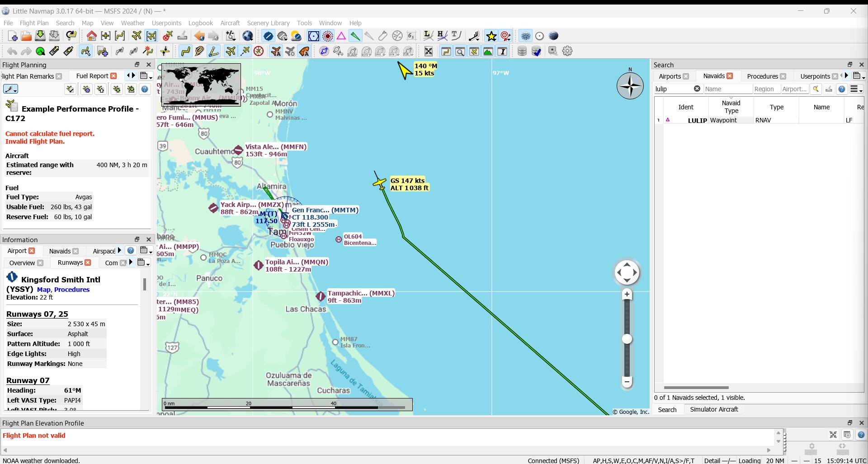
Task: Select the Simulator Aircraft tab
Action: point(714,409)
